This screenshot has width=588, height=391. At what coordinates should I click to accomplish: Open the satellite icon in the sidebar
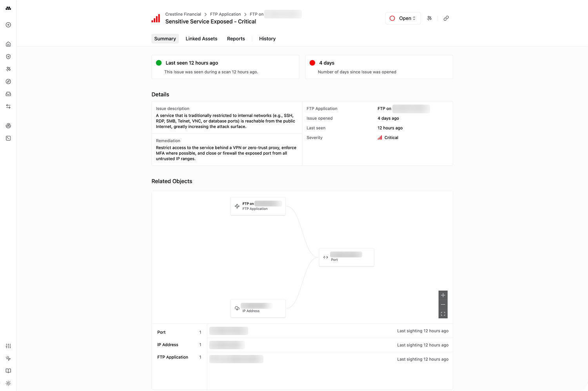pyautogui.click(x=8, y=69)
